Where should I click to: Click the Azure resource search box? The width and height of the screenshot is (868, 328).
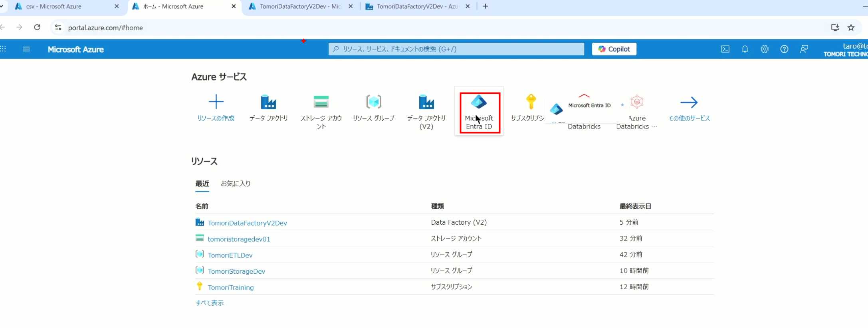click(456, 49)
